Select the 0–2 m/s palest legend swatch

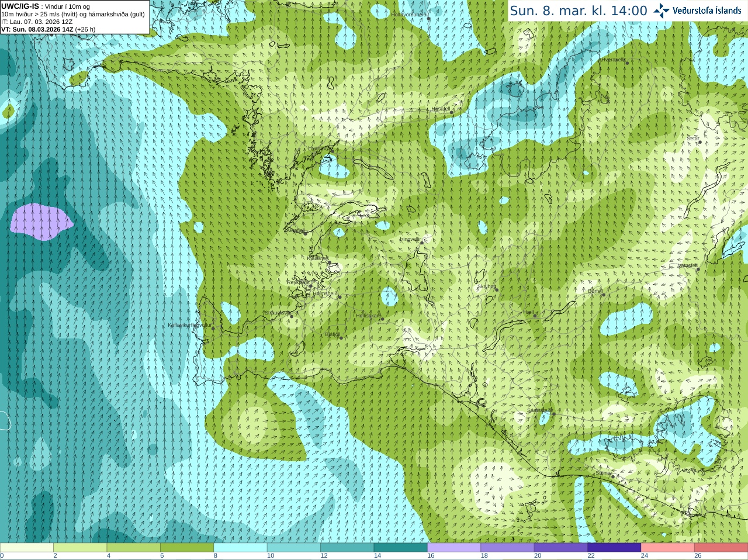coord(27,548)
